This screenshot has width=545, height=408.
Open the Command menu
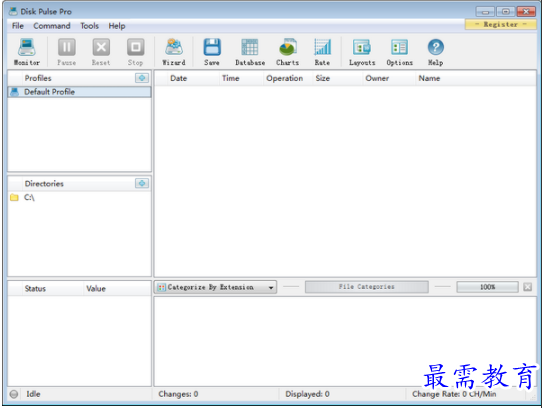coord(52,26)
